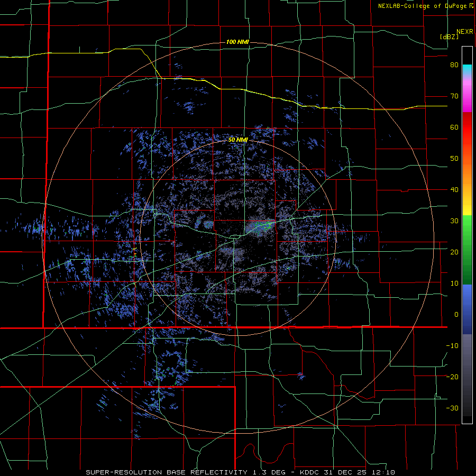Click the yellow band of the color bar

pyautogui.click(x=467, y=209)
